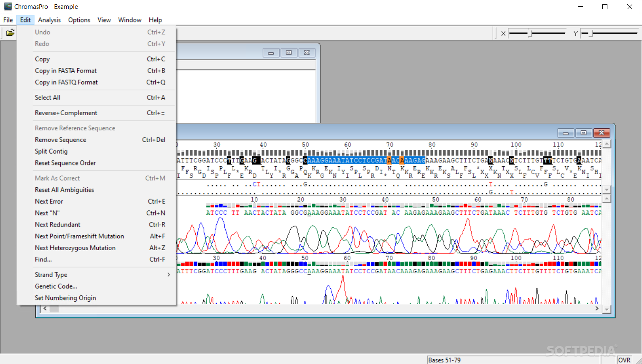Select Copy in FASTQ Format

point(97,82)
